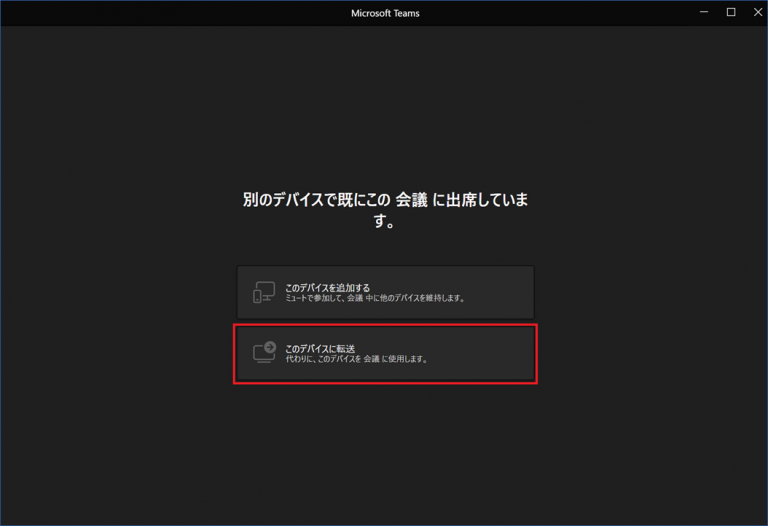Minimize the Microsoft Teams window

click(x=704, y=12)
